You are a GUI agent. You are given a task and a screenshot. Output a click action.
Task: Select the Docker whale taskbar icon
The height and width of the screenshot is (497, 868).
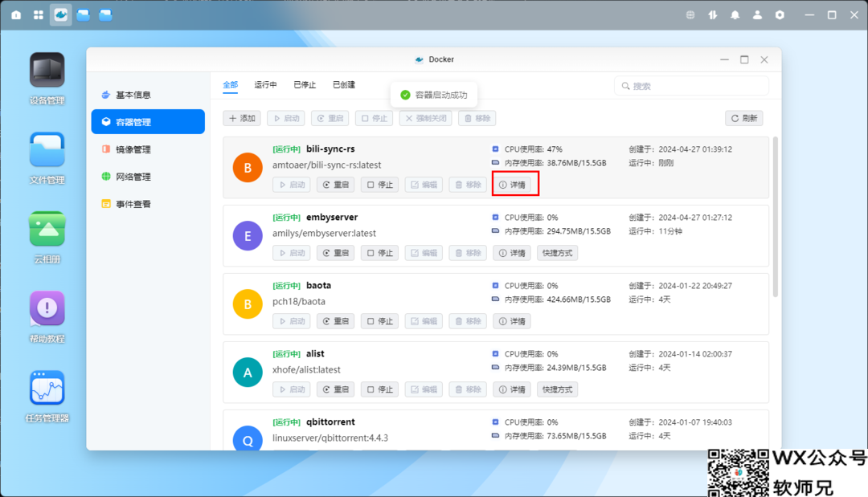click(61, 15)
